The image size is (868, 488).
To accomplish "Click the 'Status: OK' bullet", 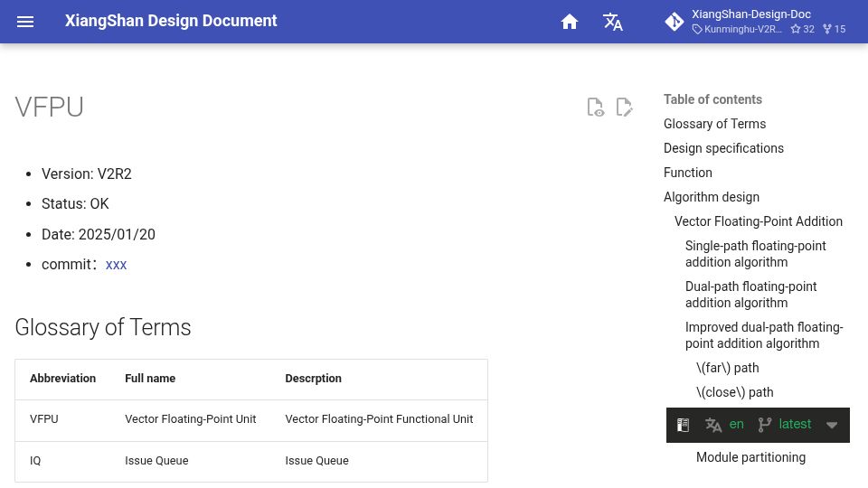I will pos(75,203).
